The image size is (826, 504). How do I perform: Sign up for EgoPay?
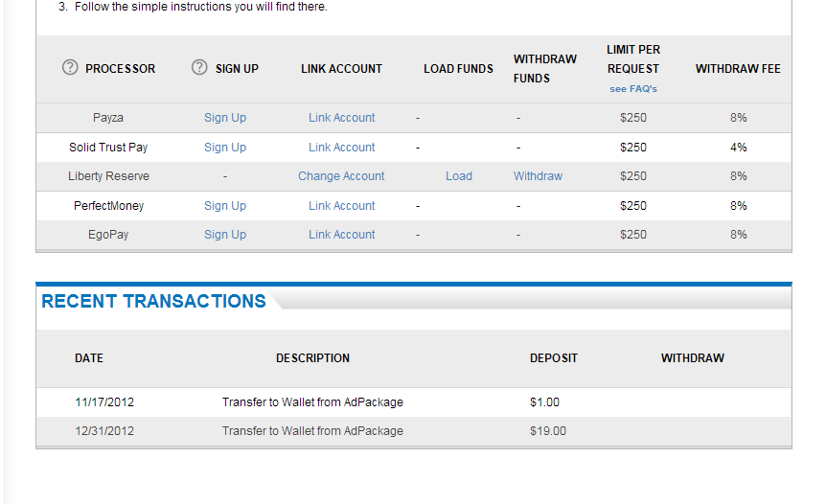(225, 235)
